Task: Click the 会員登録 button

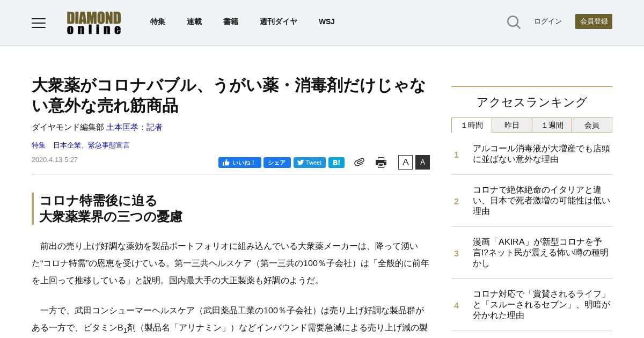Action: [594, 21]
